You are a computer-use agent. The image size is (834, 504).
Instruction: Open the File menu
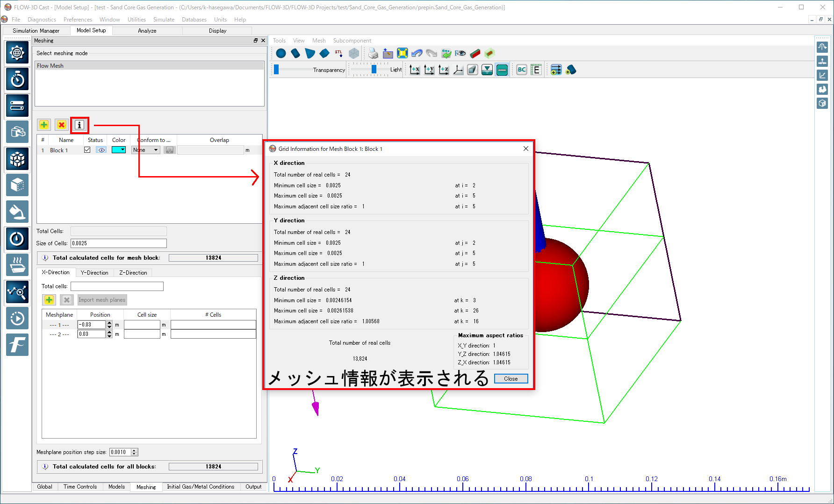16,20
